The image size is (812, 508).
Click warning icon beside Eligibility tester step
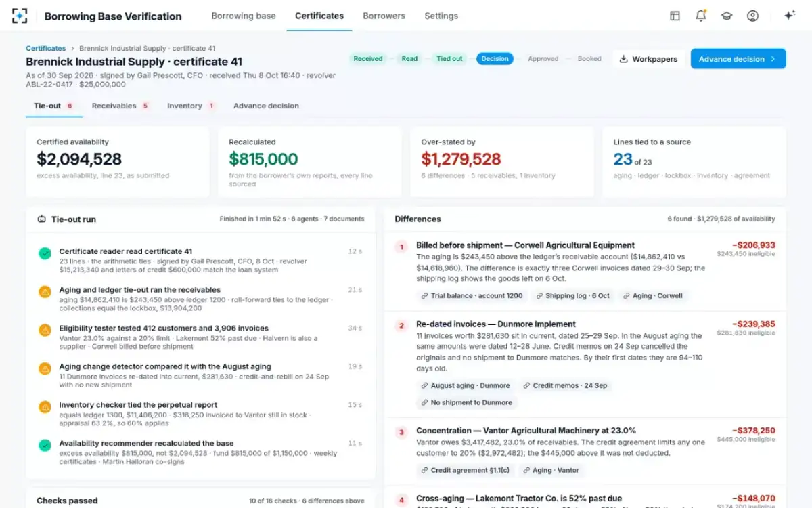pos(45,331)
